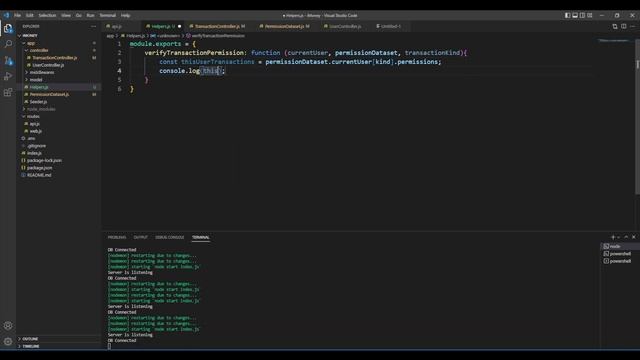Open the Search view in the activity bar
640x360 pixels.
8,44
